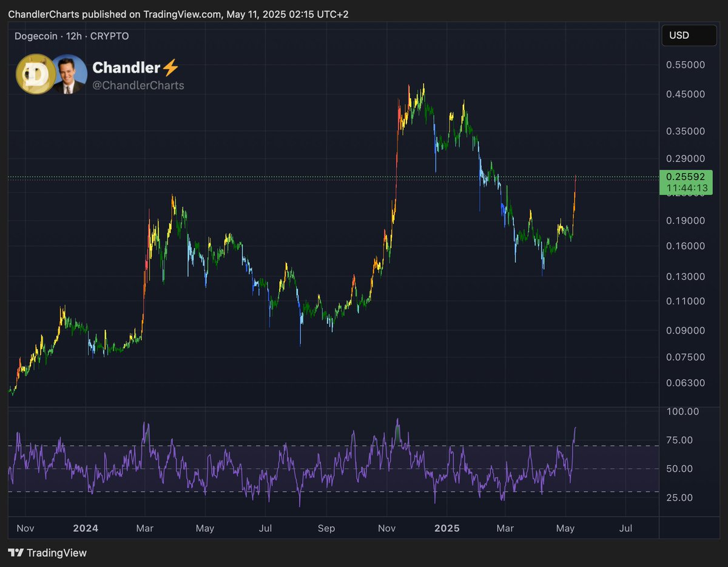Click the 11:44:13 candle countdown timer
Viewport: 728px width, 567px height.
coord(687,188)
